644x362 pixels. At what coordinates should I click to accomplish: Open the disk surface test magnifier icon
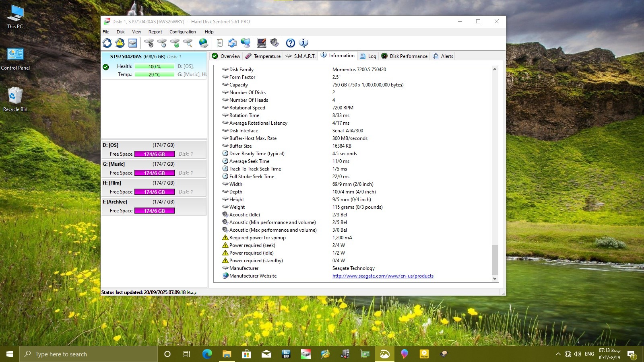pyautogui.click(x=188, y=43)
